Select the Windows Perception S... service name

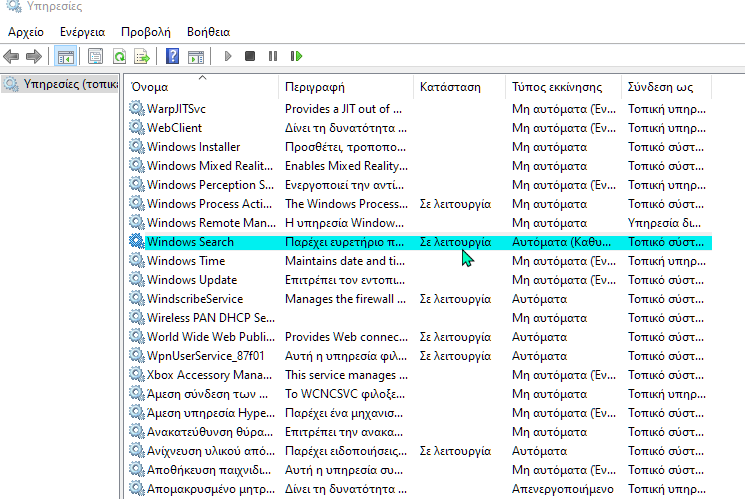pyautogui.click(x=210, y=185)
